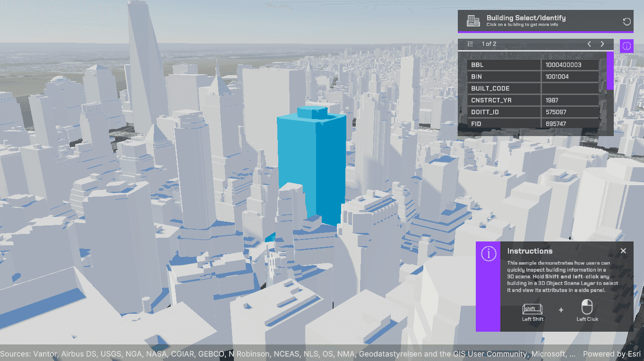Click the 'Powered by Esri' attribution

click(612, 354)
